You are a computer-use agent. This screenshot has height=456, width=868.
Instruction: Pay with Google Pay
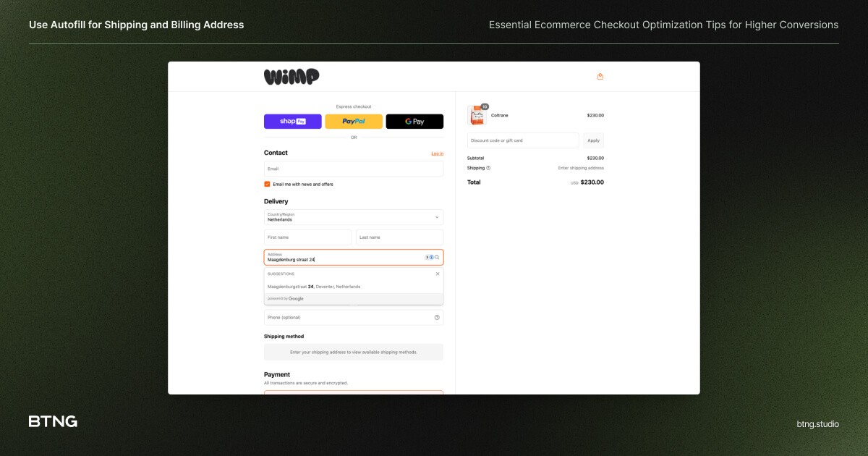(414, 122)
